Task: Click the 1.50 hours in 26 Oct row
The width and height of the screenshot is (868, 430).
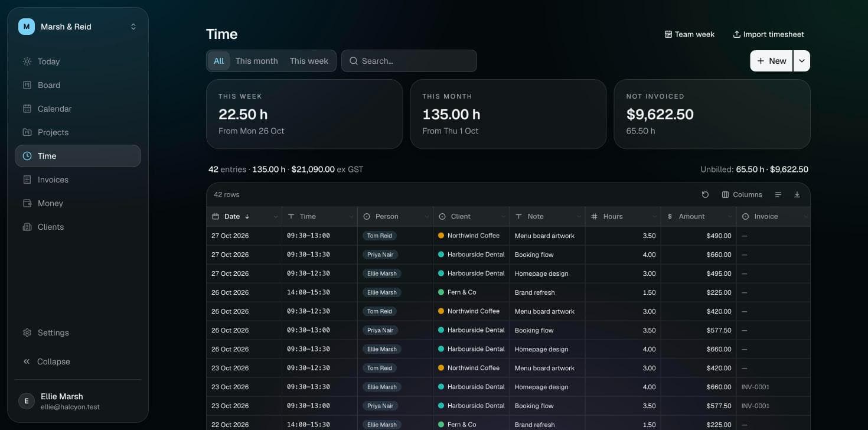Action: 649,292
